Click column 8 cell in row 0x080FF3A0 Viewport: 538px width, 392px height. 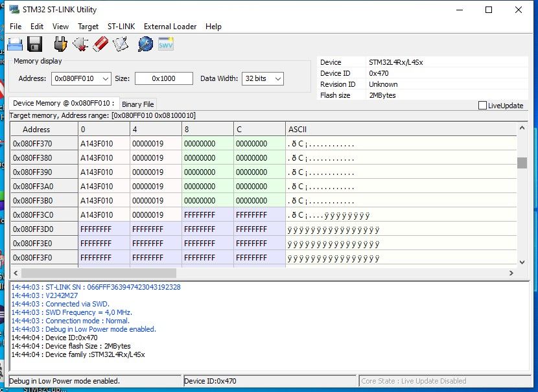tap(207, 187)
